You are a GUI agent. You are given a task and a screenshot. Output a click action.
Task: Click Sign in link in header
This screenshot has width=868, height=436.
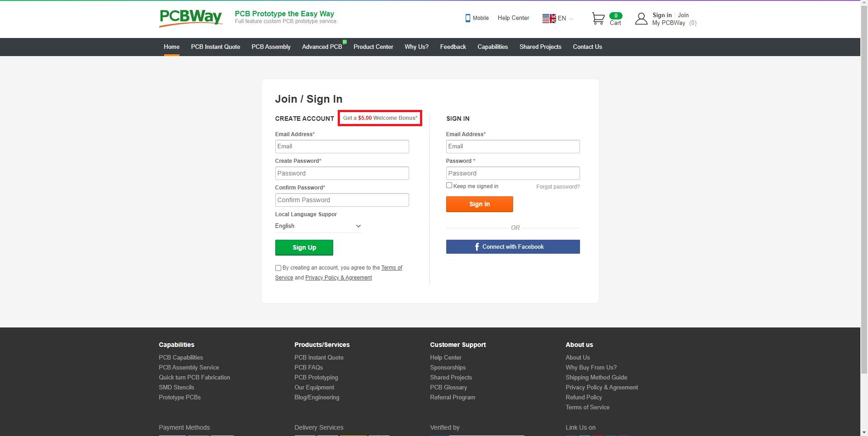[662, 15]
